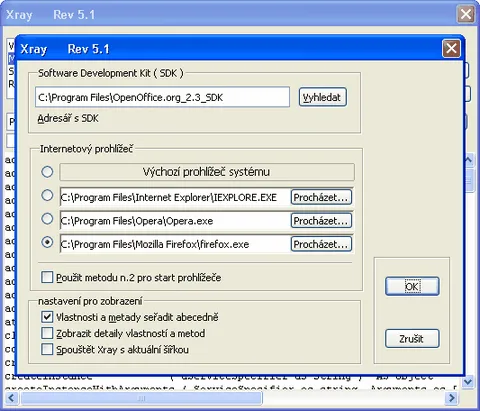The width and height of the screenshot is (480, 411).
Task: Click left arrow of horizontal scrollbar
Action: click(11, 398)
